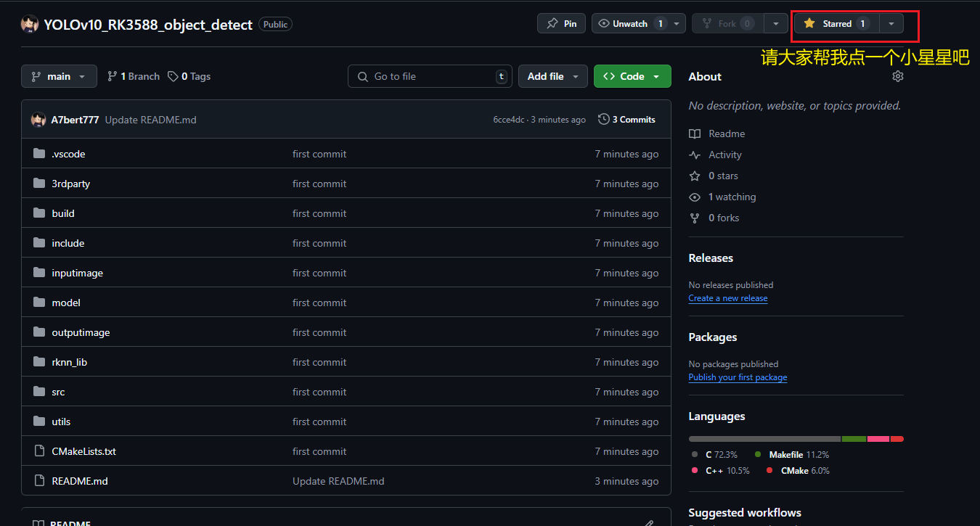Open the YOLOv10_RK3588_object_detect repository title
Viewport: 980px width, 526px height.
coord(148,24)
